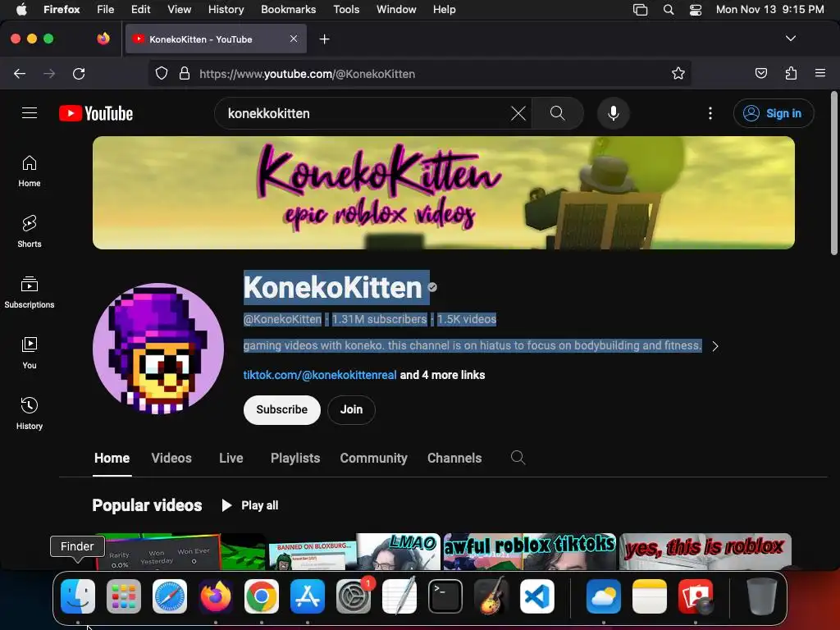Click the KonekoKitten channel banner
The width and height of the screenshot is (840, 630).
pyautogui.click(x=444, y=193)
